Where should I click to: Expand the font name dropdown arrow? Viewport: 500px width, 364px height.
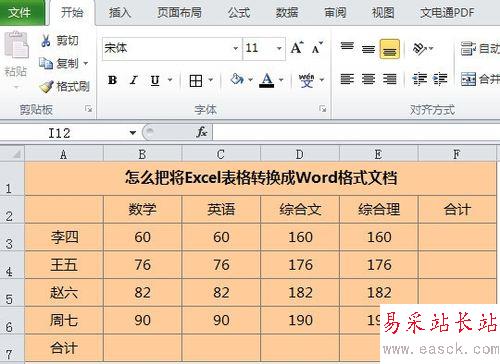pos(236,48)
